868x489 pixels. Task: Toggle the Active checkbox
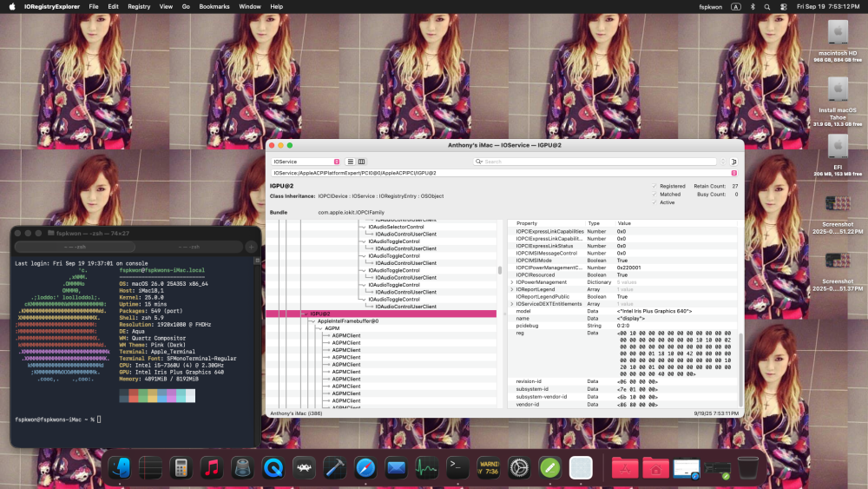point(654,202)
